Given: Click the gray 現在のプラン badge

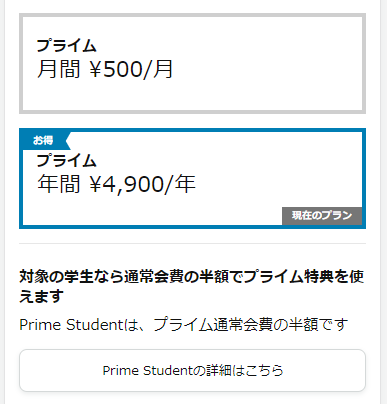Looking at the screenshot, I should pyautogui.click(x=322, y=216).
